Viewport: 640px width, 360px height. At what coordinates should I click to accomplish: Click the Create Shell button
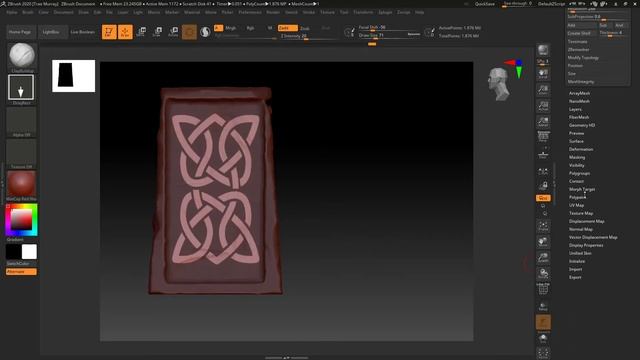[579, 33]
